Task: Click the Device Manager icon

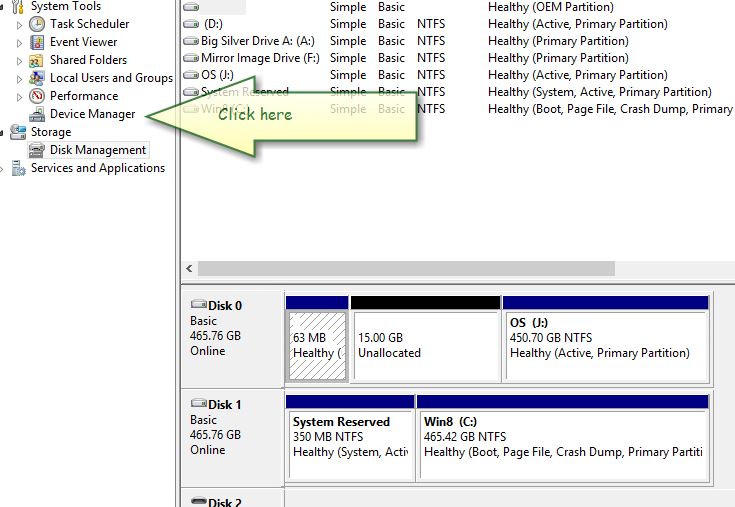Action: [37, 114]
